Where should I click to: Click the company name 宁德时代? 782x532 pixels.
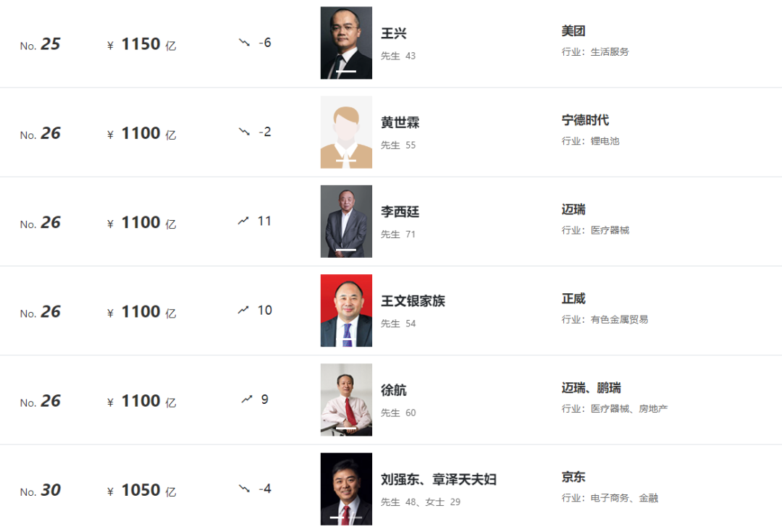586,120
